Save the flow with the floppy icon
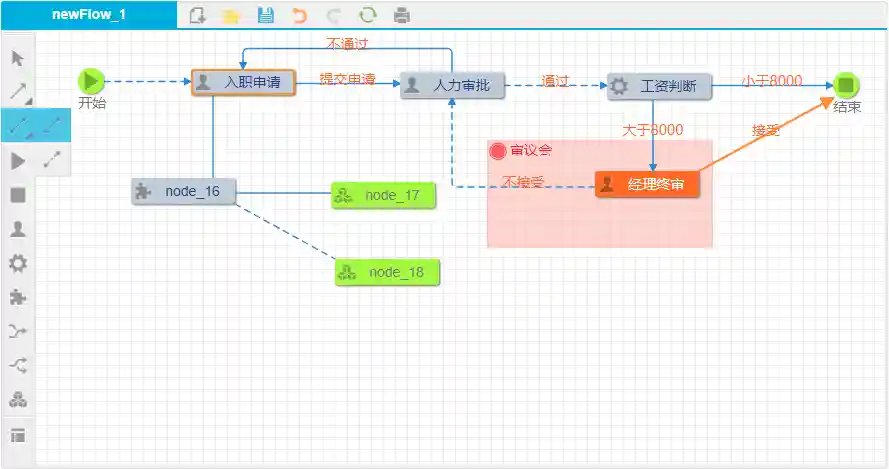 tap(265, 15)
